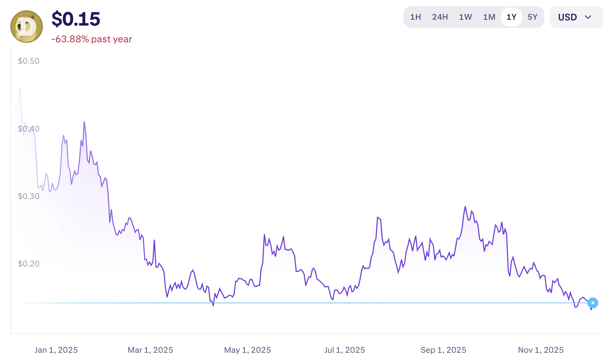This screenshot has width=614, height=364.
Task: Click the blue data point marker
Action: click(x=593, y=303)
